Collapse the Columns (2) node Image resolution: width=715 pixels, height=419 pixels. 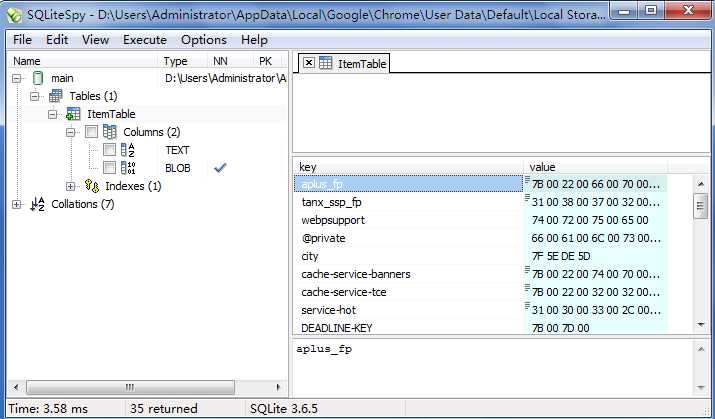pyautogui.click(x=70, y=133)
